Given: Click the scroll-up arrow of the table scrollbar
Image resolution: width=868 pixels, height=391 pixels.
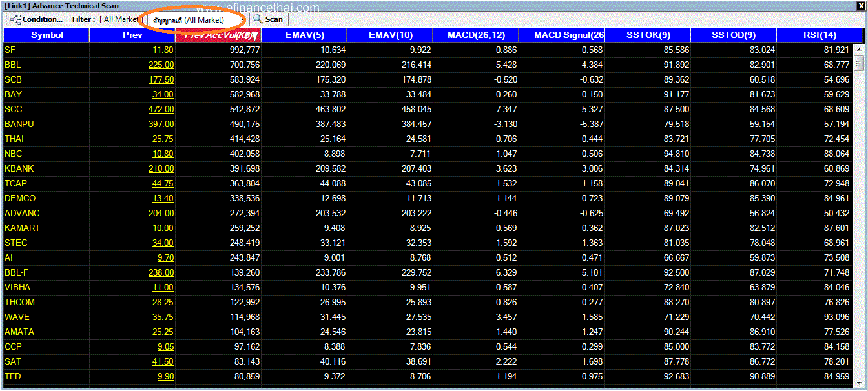Looking at the screenshot, I should click(x=859, y=49).
